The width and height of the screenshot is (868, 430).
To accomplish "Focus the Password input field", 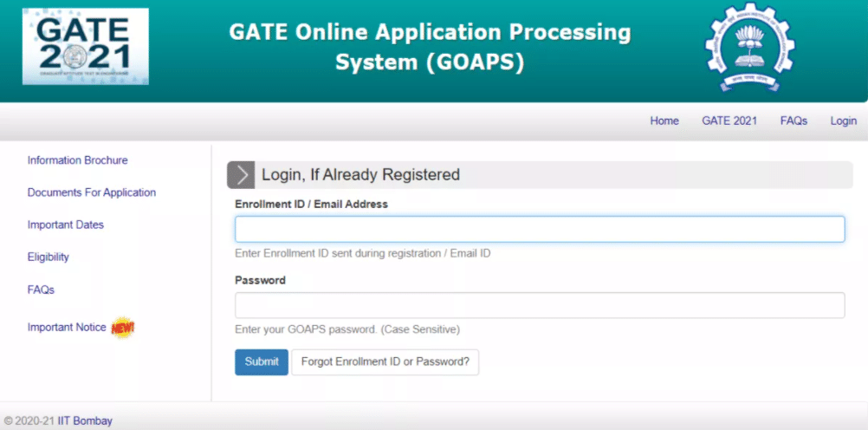I will (x=540, y=305).
